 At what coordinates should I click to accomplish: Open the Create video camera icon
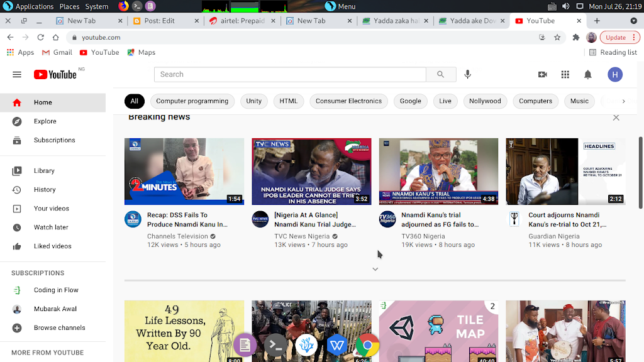pos(543,74)
